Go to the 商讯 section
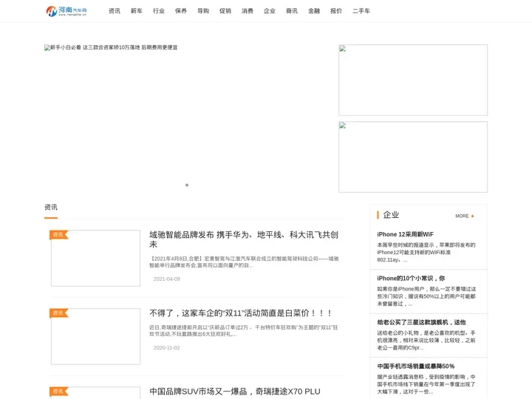The height and width of the screenshot is (399, 532). pos(292,11)
